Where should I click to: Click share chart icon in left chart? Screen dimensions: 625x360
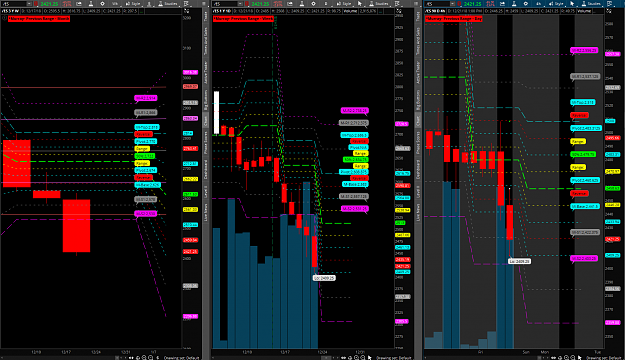[x=79, y=4]
